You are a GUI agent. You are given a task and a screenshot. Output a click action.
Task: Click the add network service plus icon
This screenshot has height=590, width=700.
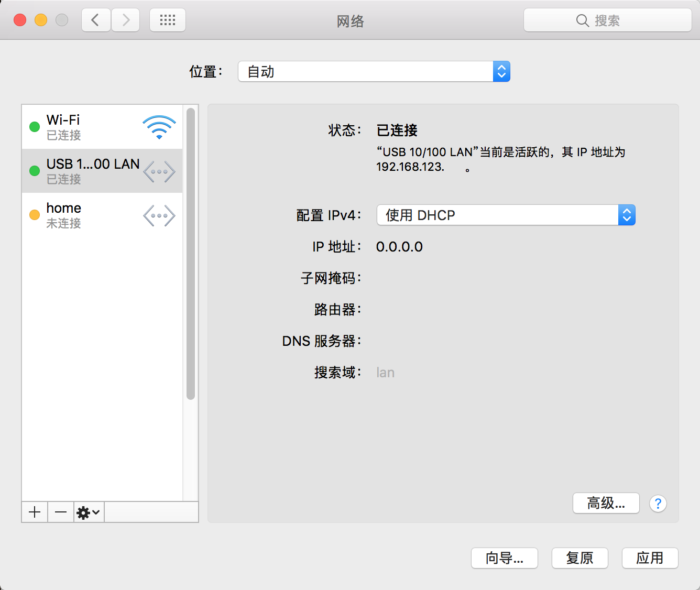pos(34,512)
